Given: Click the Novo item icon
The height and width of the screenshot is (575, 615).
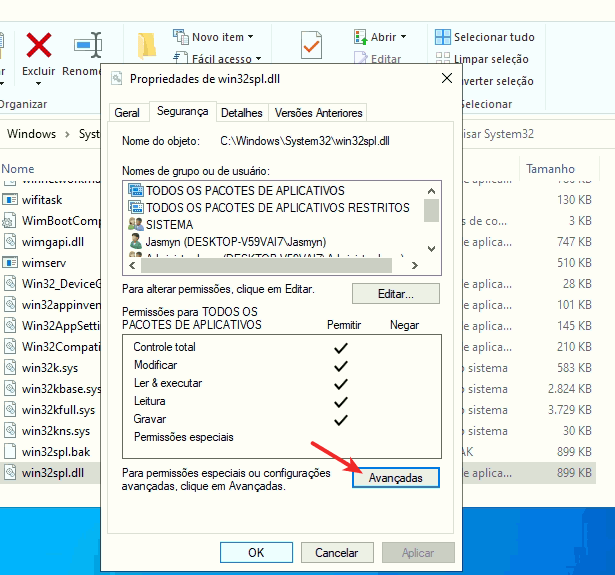Looking at the screenshot, I should tap(181, 37).
